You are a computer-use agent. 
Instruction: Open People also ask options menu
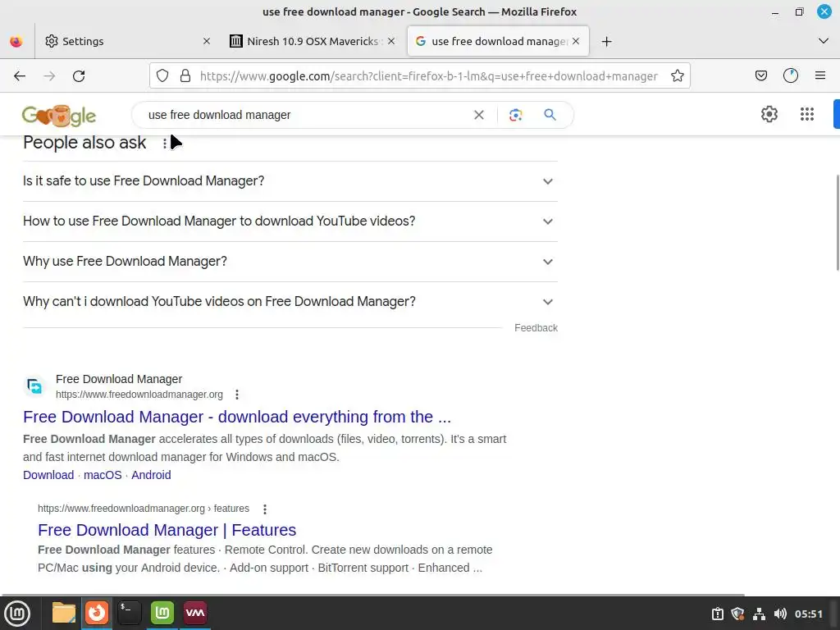(x=164, y=143)
